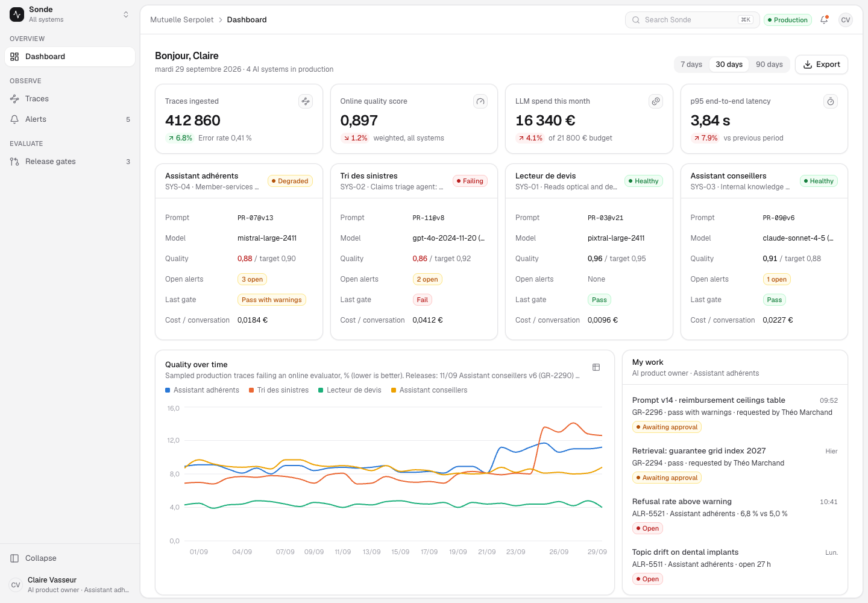Toggle the Assistant conseillers legend entry

(429, 390)
